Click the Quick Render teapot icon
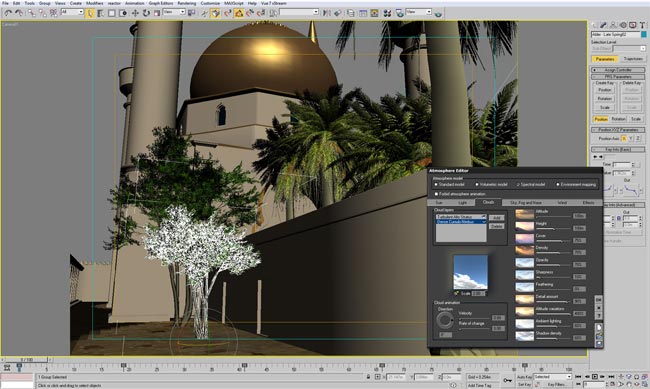This screenshot has height=389, width=650. (x=438, y=13)
